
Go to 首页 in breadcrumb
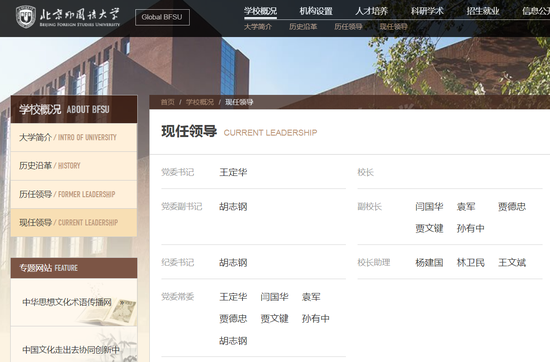coord(167,102)
